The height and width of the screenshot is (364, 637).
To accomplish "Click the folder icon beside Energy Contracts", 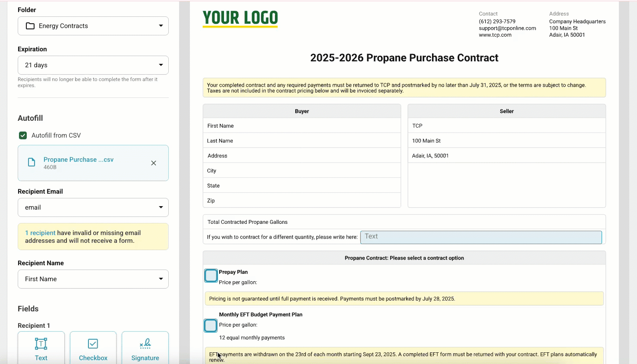I will (30, 26).
